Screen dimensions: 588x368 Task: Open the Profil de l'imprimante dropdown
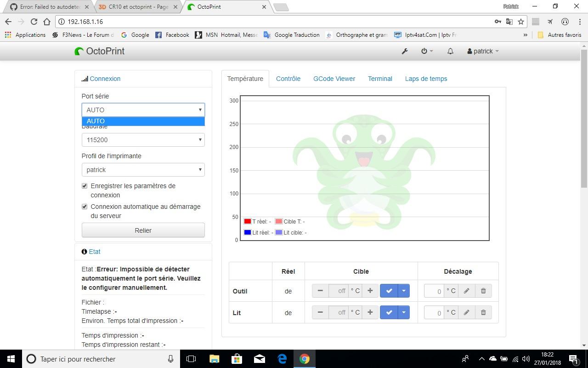[143, 170]
